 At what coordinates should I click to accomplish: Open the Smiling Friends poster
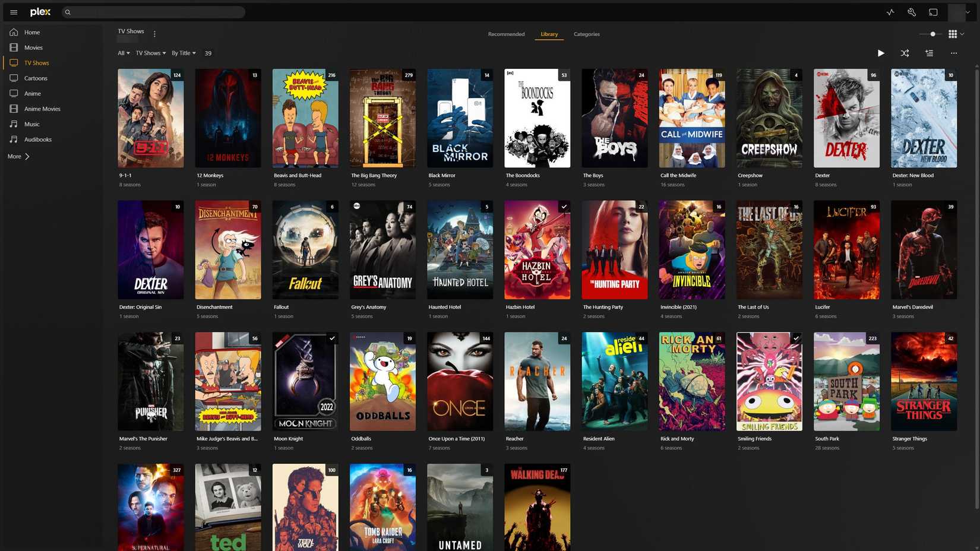pos(769,382)
